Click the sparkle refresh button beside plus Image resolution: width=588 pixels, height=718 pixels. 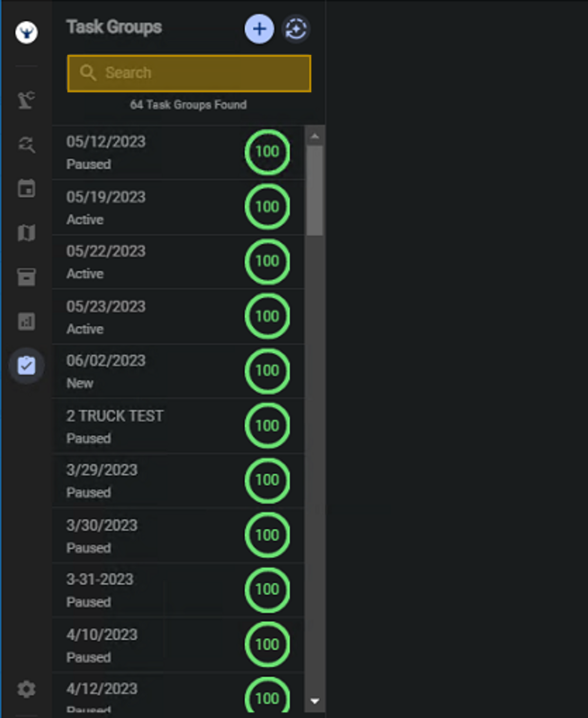point(296,29)
